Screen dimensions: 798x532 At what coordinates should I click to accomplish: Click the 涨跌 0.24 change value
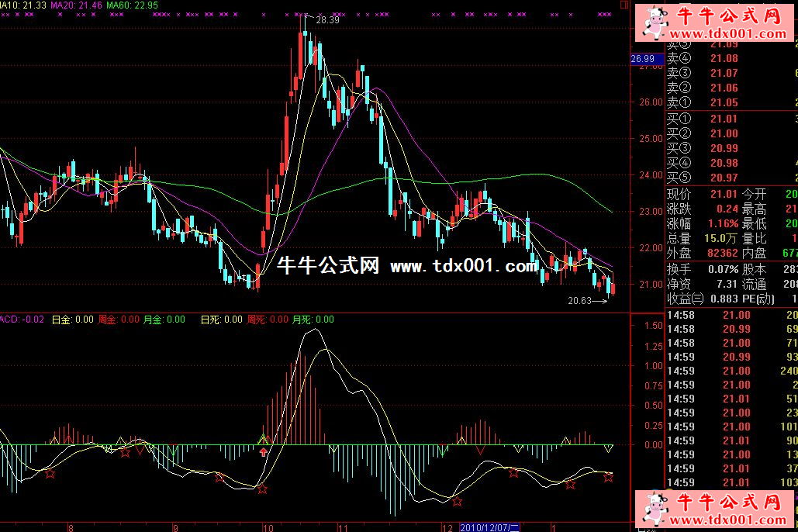point(727,209)
